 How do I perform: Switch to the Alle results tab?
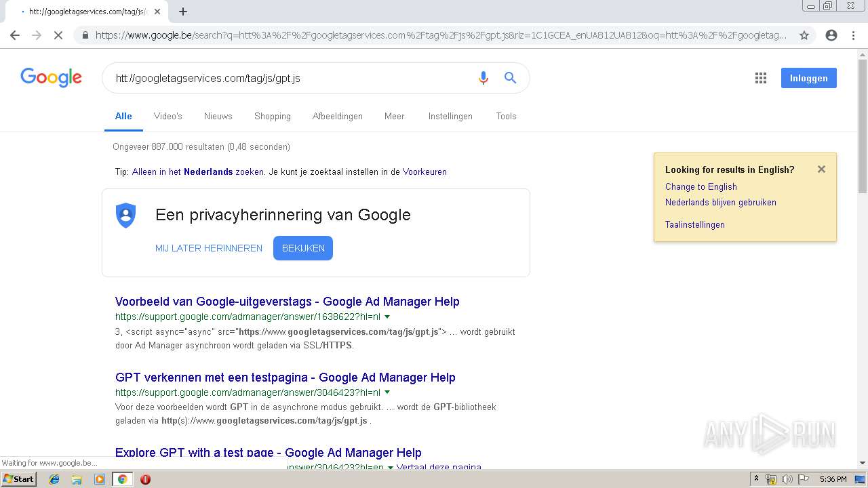[x=123, y=116]
